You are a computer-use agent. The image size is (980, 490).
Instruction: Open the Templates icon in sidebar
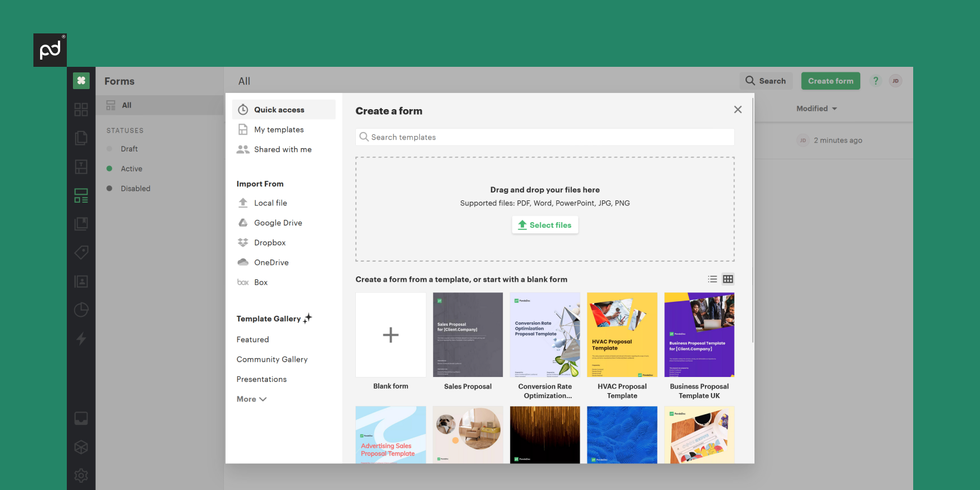(81, 167)
